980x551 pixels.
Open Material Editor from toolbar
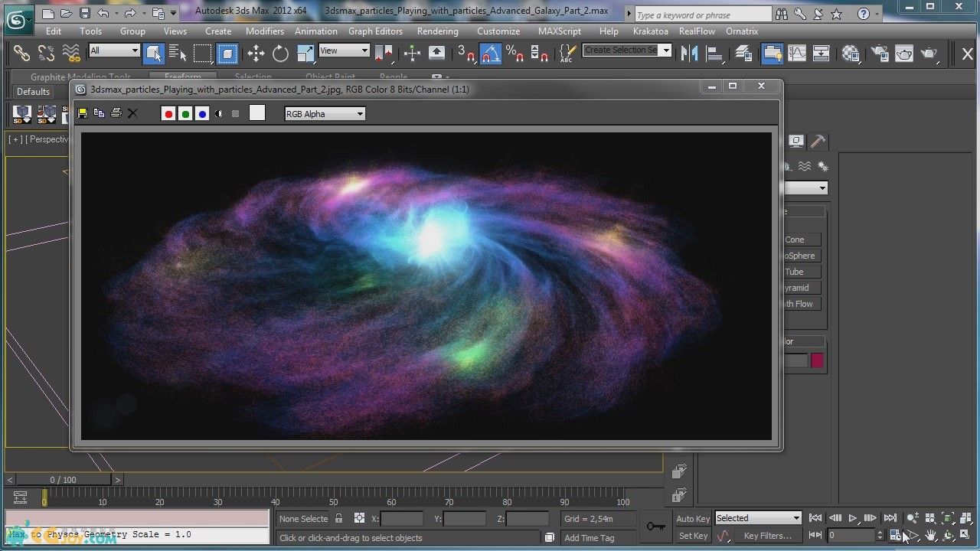coord(851,53)
